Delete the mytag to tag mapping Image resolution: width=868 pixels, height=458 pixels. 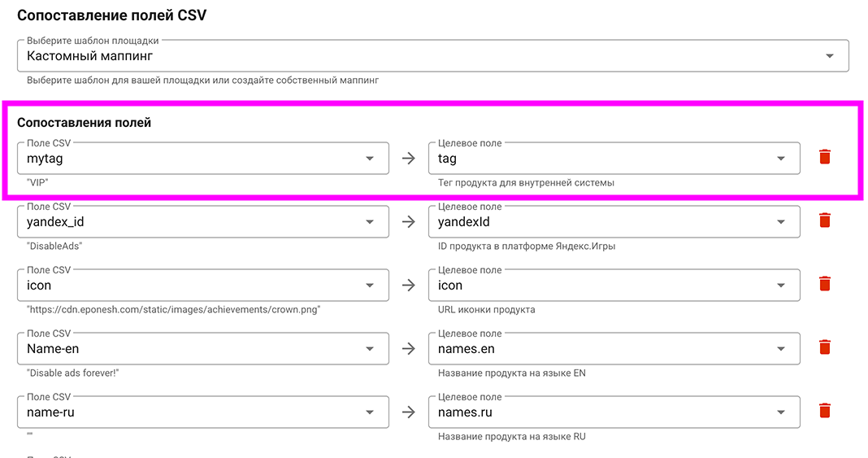825,157
